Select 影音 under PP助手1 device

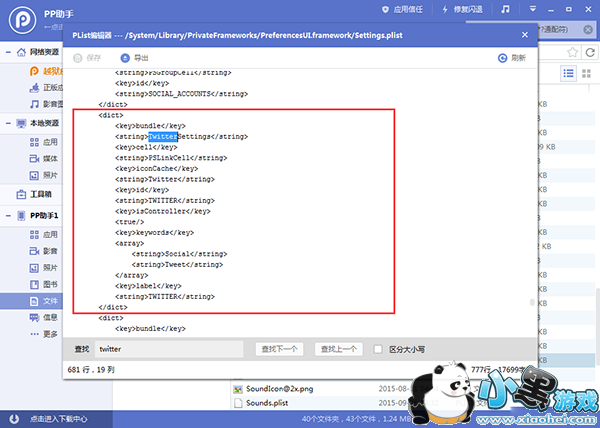click(43, 251)
